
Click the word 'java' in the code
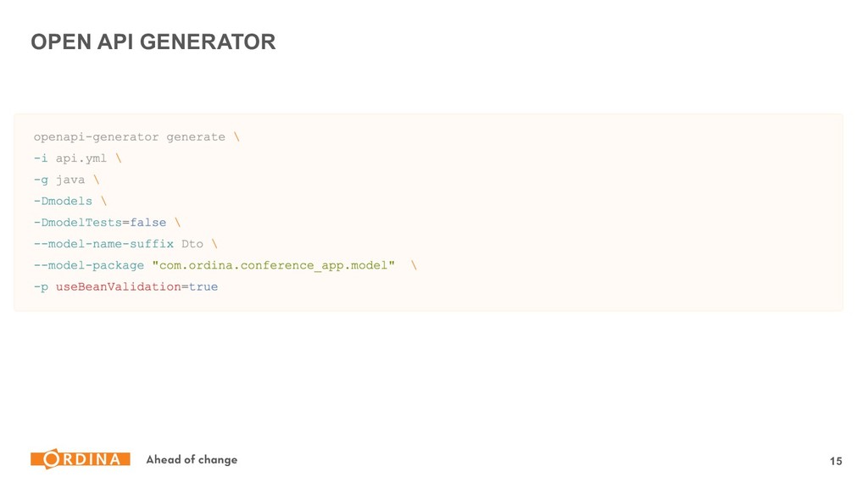click(x=70, y=180)
